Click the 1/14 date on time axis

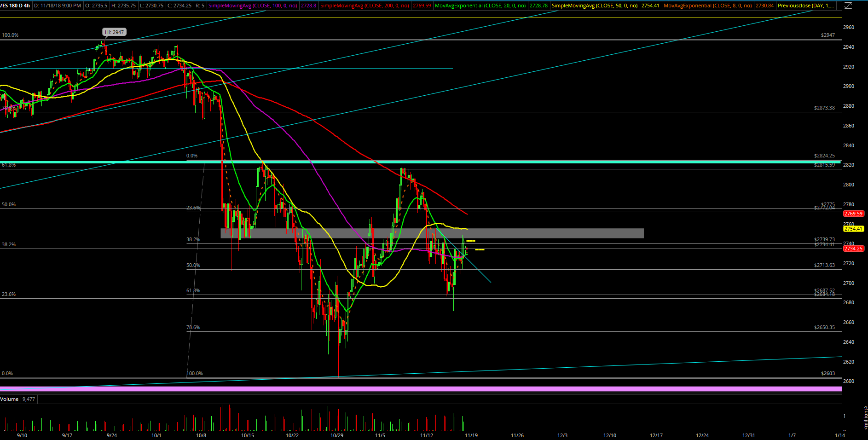(840, 435)
